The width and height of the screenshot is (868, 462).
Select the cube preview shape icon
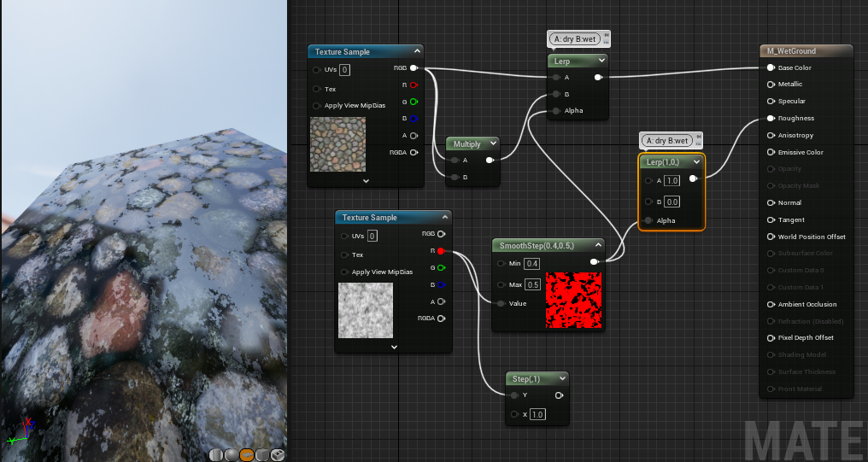[x=261, y=455]
